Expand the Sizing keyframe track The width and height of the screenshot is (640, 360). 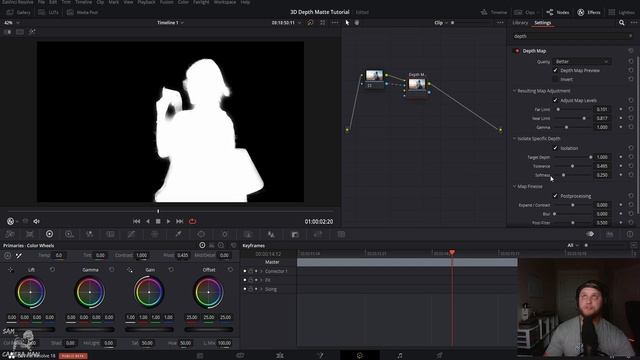261,289
